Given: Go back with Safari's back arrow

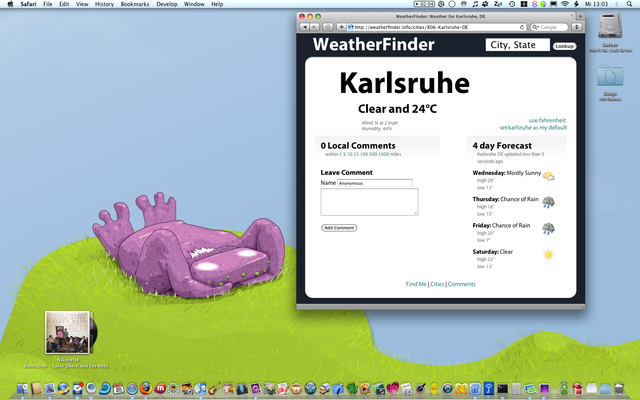Looking at the screenshot, I should click(304, 27).
